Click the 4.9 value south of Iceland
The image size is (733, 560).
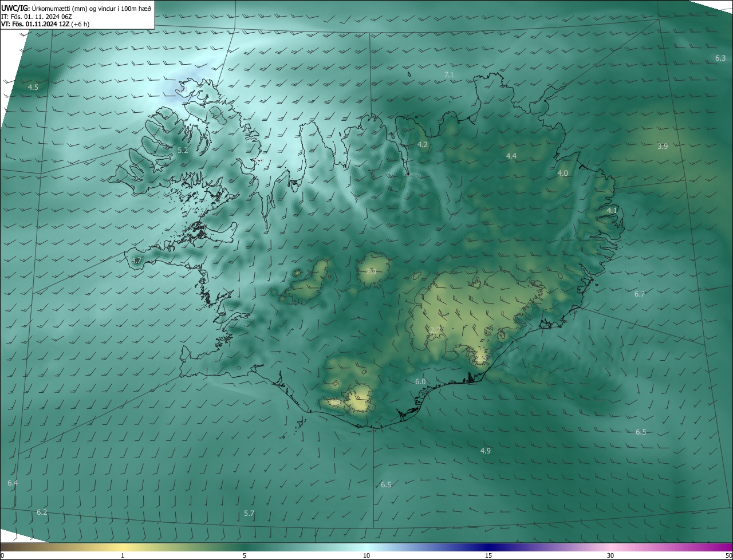pos(485,451)
